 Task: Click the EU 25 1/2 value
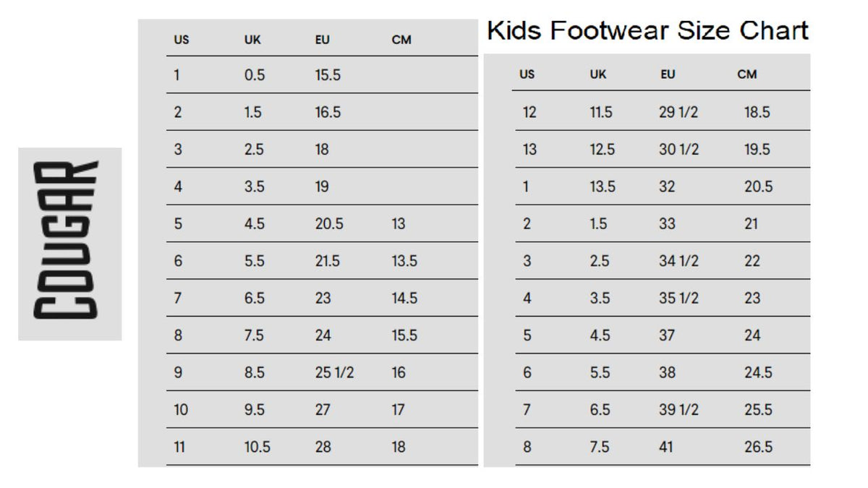[334, 373]
